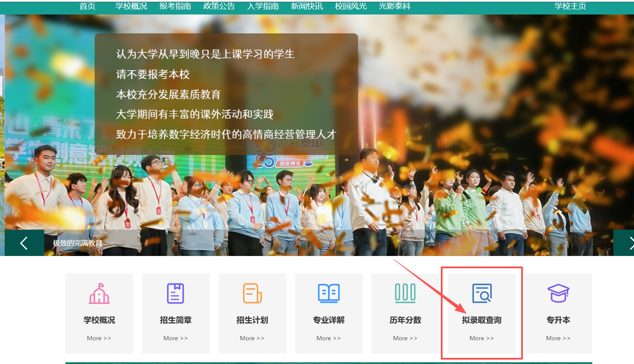Click the green 历年分数 bars icon

click(405, 293)
